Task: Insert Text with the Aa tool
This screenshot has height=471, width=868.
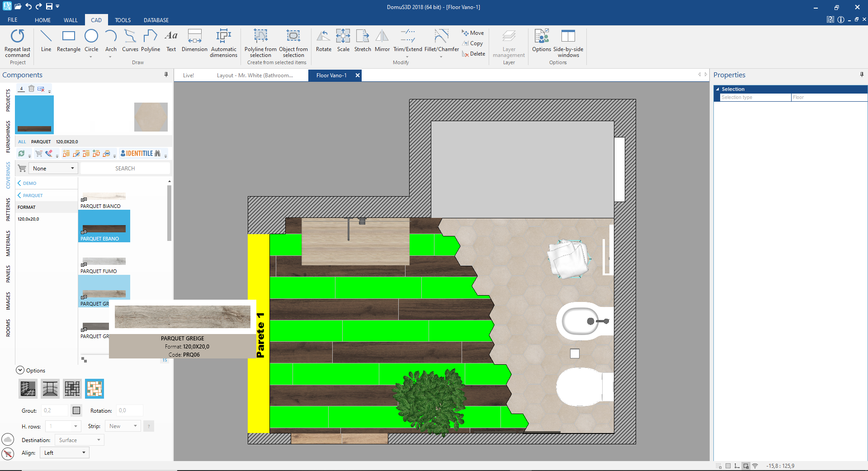Action: [x=171, y=41]
